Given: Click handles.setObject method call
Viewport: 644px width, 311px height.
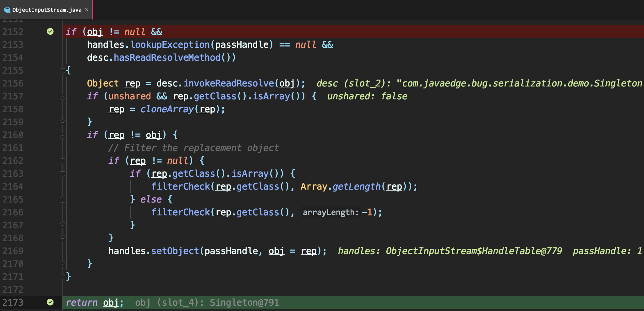Looking at the screenshot, I should click(x=154, y=251).
